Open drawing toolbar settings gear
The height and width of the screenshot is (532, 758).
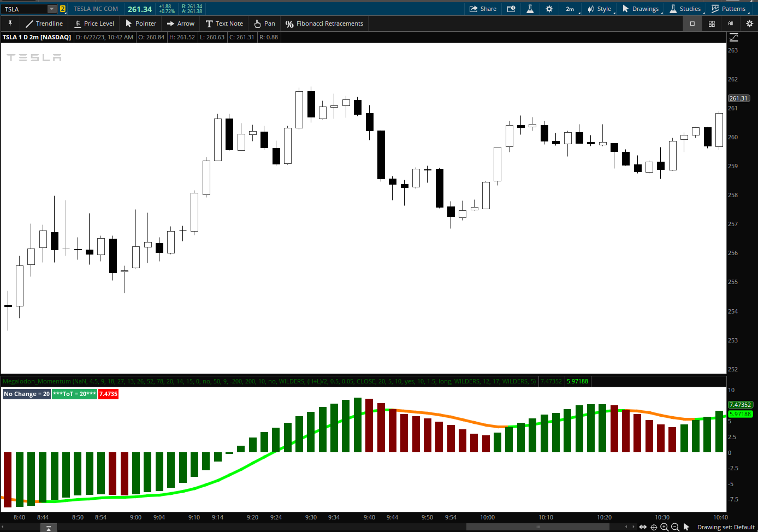pyautogui.click(x=749, y=23)
